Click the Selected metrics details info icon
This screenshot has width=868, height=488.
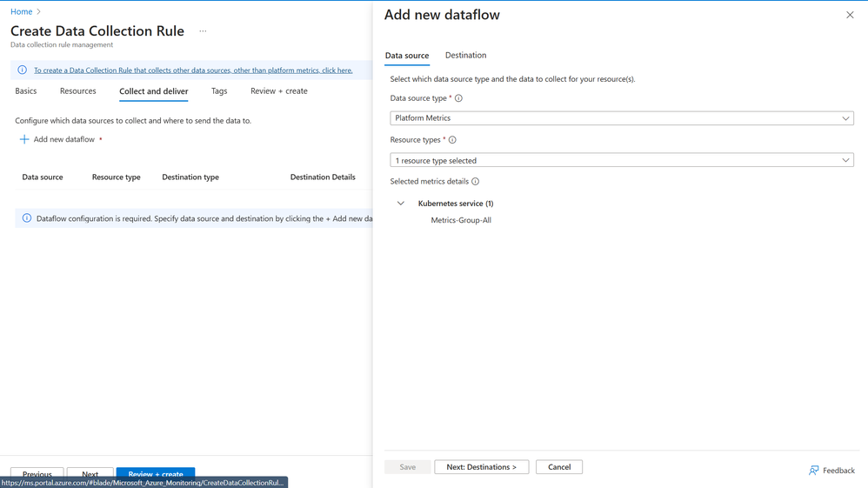475,181
